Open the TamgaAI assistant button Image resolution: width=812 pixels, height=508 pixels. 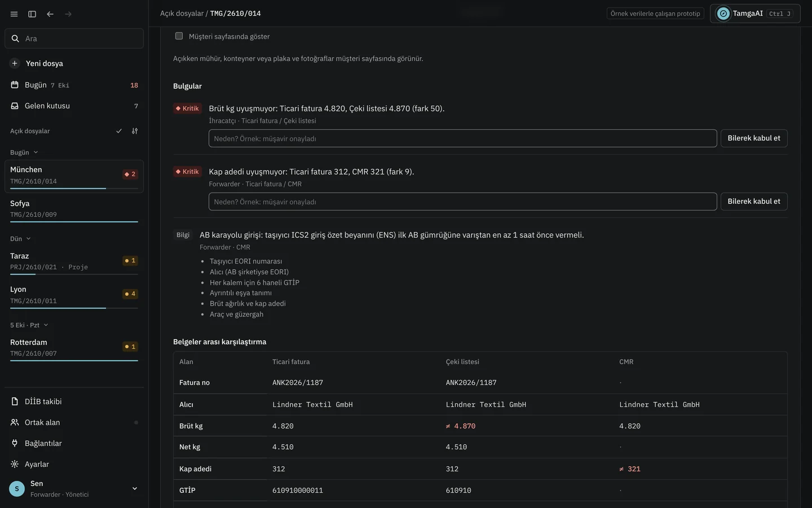pos(755,14)
